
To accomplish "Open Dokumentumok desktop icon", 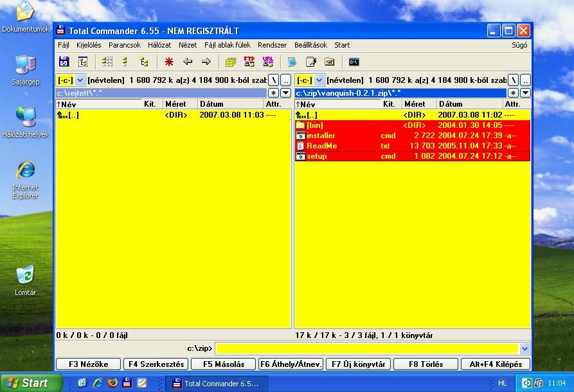I will click(25, 11).
